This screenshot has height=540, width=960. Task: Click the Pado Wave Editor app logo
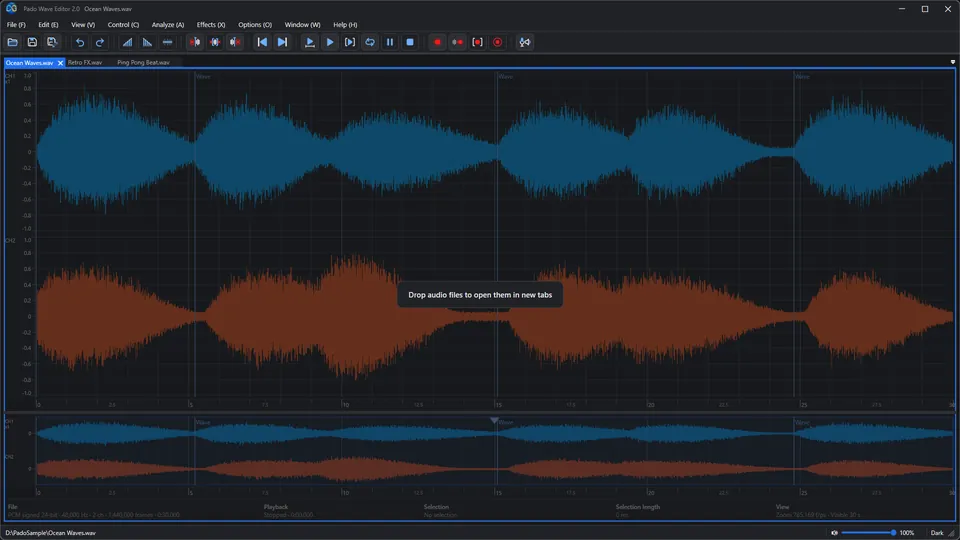[x=11, y=8]
